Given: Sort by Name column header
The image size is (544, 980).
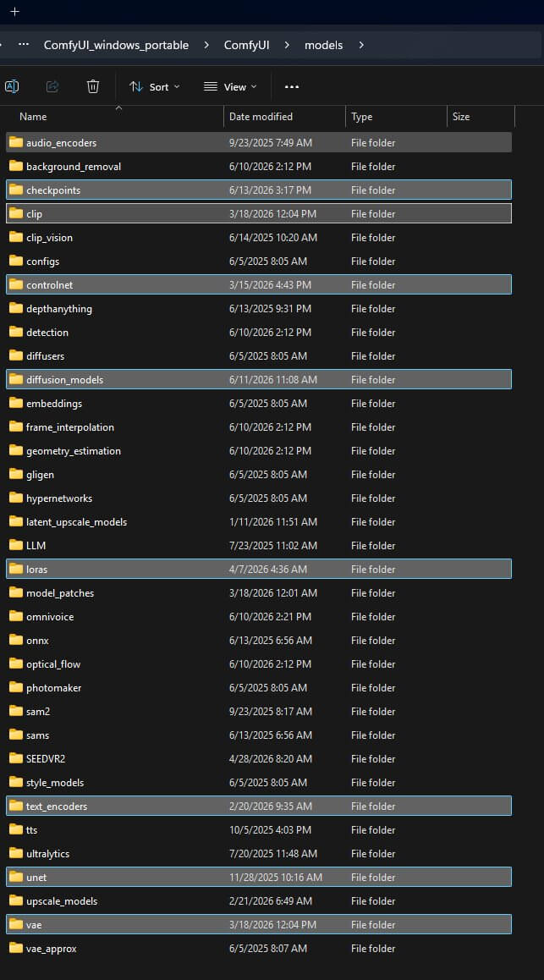Looking at the screenshot, I should click(33, 116).
